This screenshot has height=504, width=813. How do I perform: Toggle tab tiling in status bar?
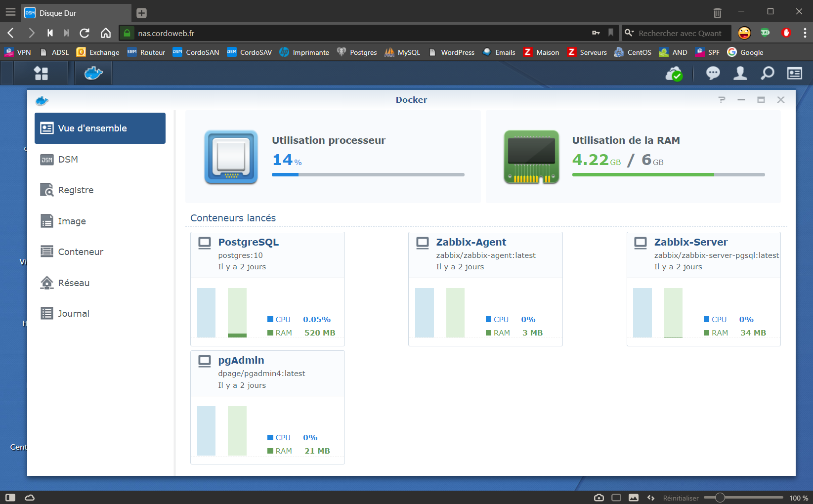pos(616,498)
